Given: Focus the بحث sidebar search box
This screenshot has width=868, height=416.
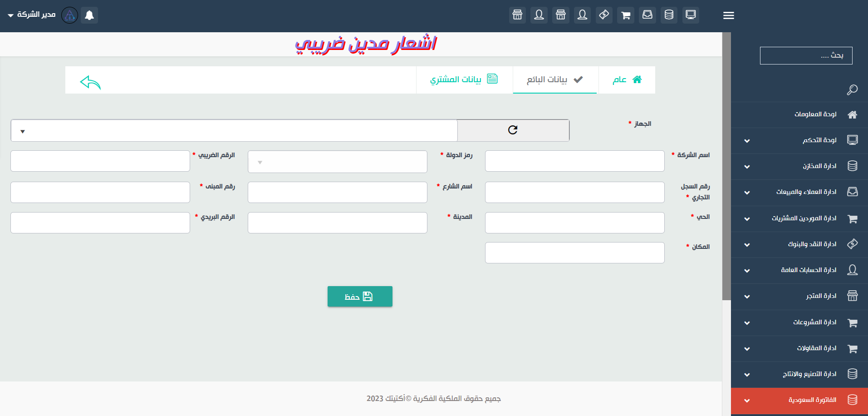Looking at the screenshot, I should [806, 55].
